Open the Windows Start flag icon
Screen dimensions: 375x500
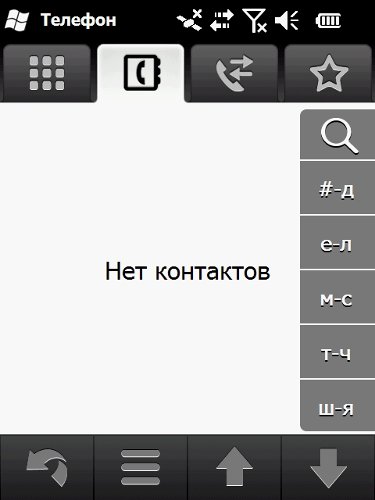17,20
